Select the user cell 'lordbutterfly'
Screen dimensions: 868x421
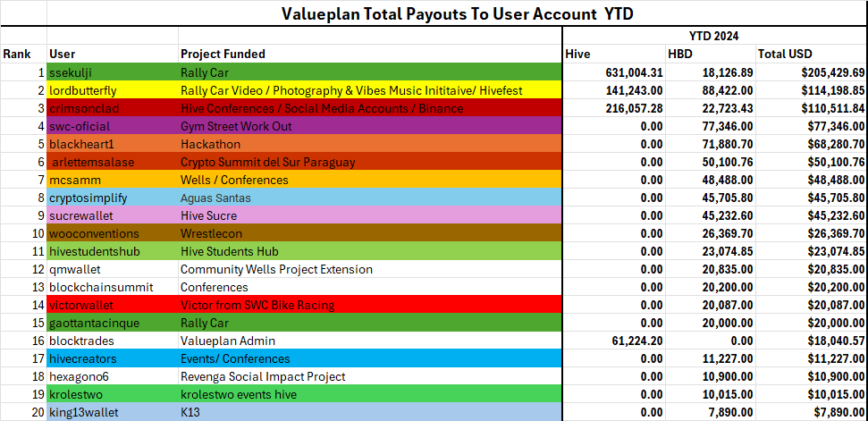[x=113, y=90]
